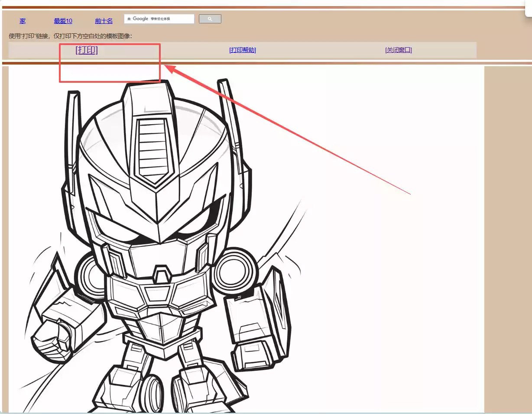
Task: Click the [打印] print link
Action: pyautogui.click(x=87, y=50)
